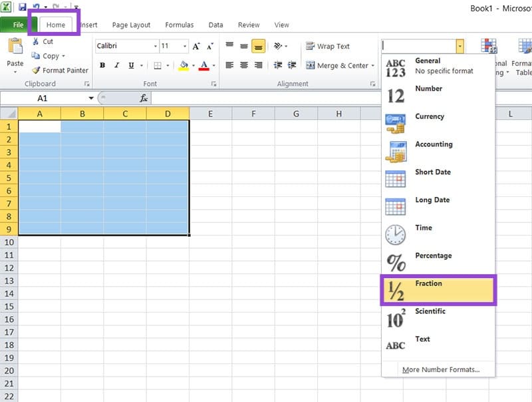The height and width of the screenshot is (402, 532).
Task: Click the Save icon in quick access toolbar
Action: point(23,7)
